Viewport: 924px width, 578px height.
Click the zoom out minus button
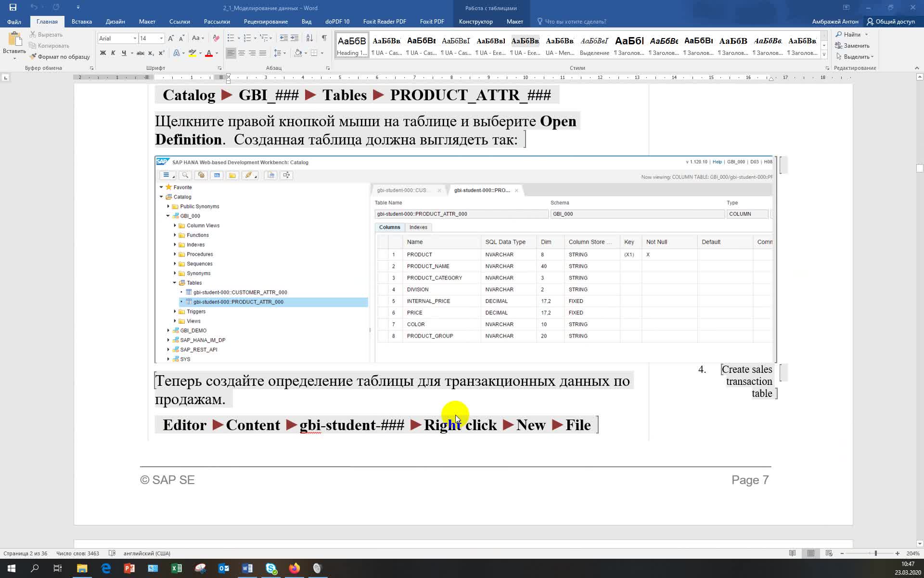(842, 553)
